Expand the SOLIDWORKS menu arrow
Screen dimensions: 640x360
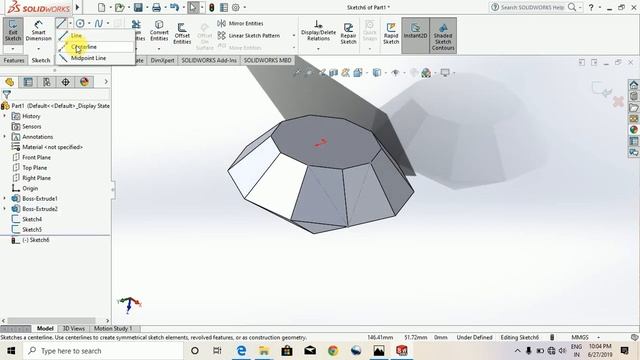point(77,7)
